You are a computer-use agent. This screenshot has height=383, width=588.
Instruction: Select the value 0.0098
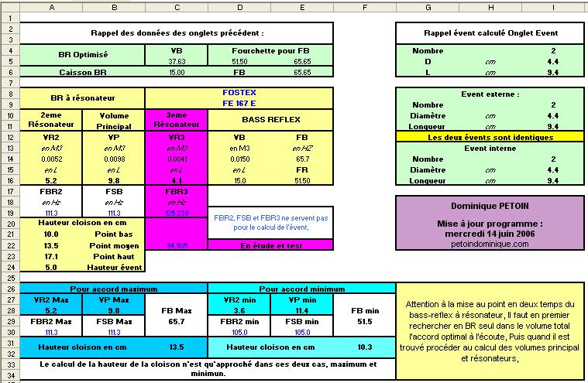click(115, 159)
